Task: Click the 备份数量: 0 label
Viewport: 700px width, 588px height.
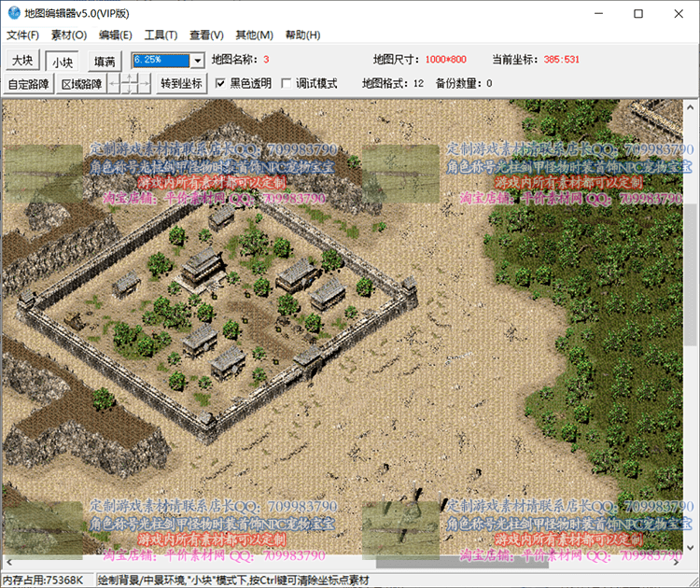Action: click(x=464, y=83)
